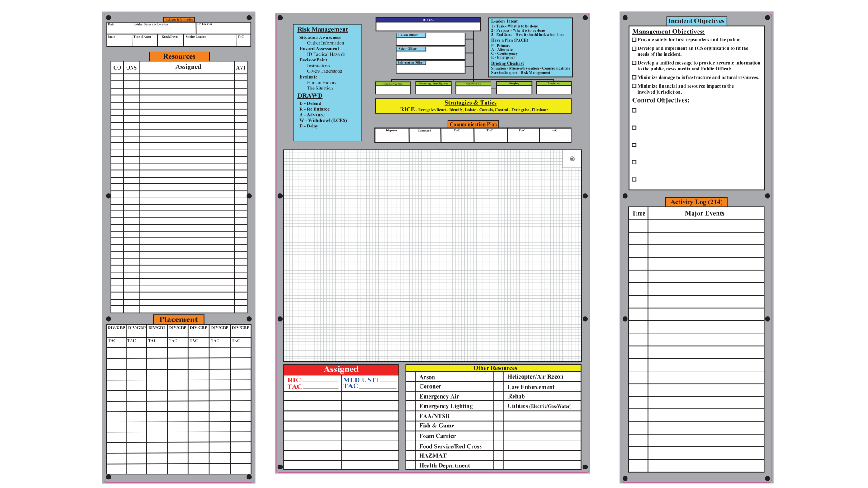The image size is (868, 488).
Task: Check the box beside Arson resource
Action: click(410, 377)
